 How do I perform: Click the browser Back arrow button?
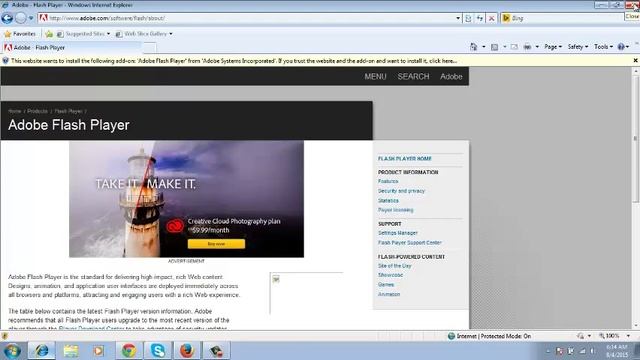(7, 18)
